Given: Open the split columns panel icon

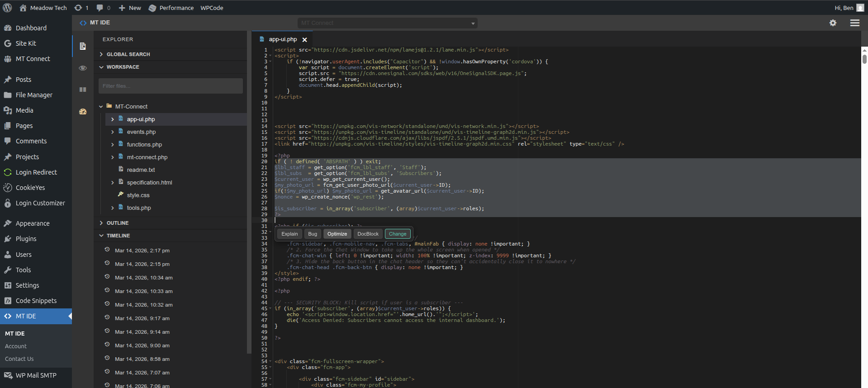Looking at the screenshot, I should (83, 90).
